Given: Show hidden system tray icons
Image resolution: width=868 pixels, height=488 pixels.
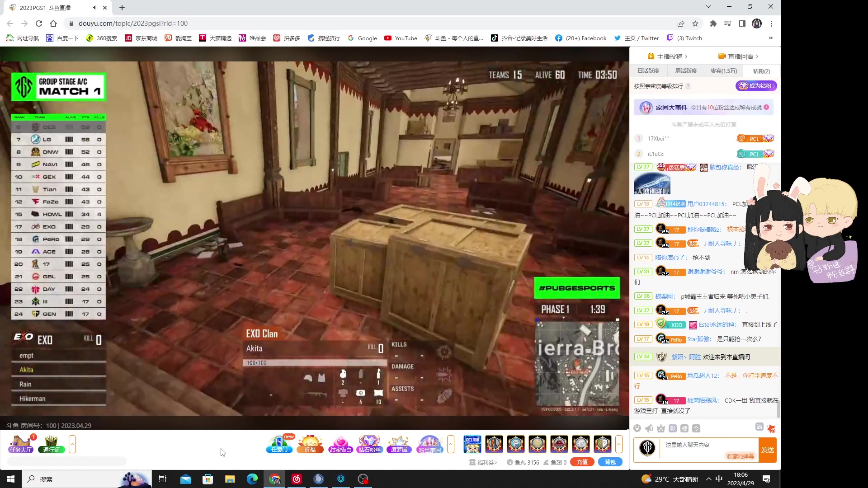Looking at the screenshot, I should click(708, 479).
